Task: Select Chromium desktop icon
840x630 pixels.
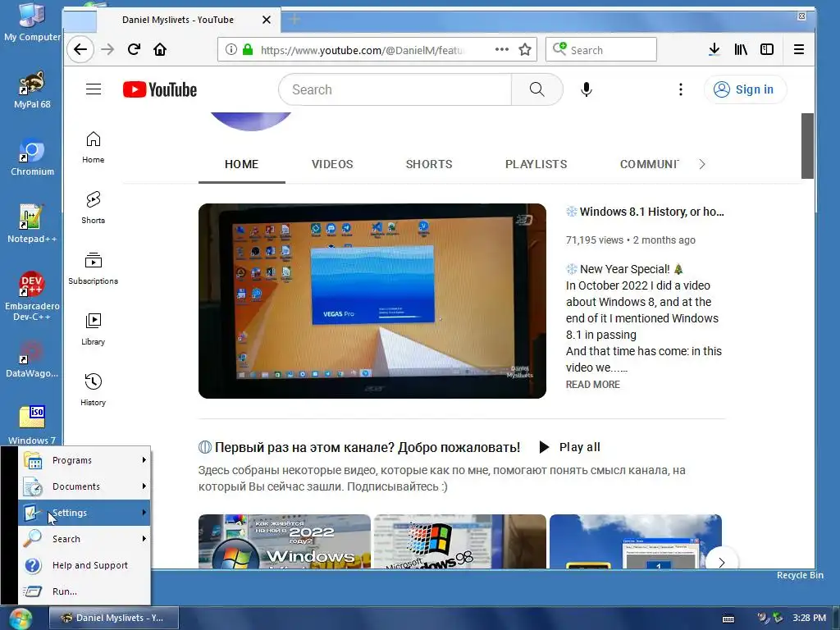Action: 32,157
